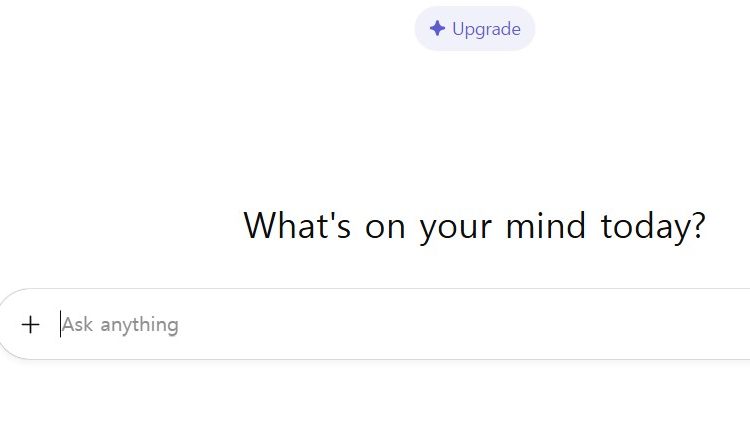Click the word "anything" in the prompt placeholder

pos(140,326)
